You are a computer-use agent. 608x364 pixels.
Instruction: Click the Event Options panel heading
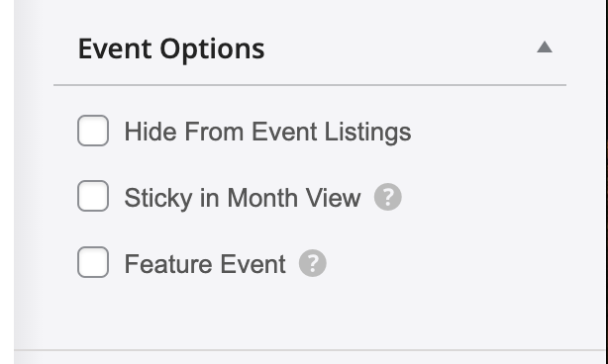click(x=171, y=49)
